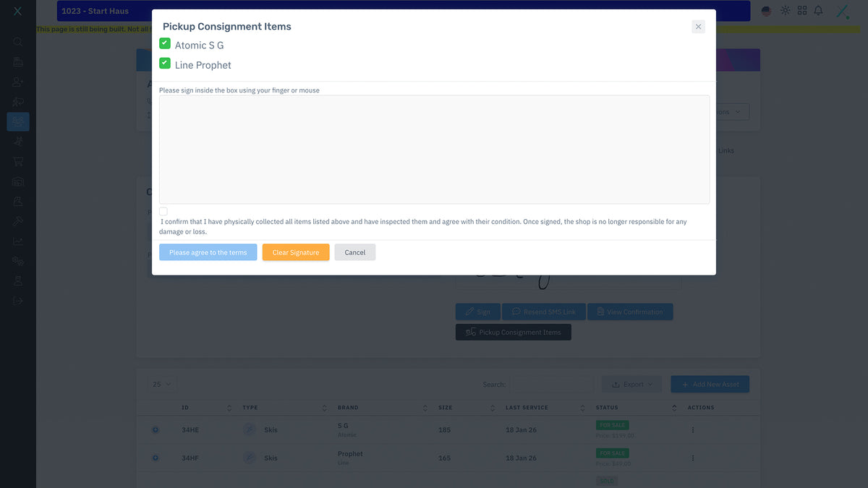Open the 25 rows-per-page dropdown
The height and width of the screenshot is (488, 868).
point(162,385)
